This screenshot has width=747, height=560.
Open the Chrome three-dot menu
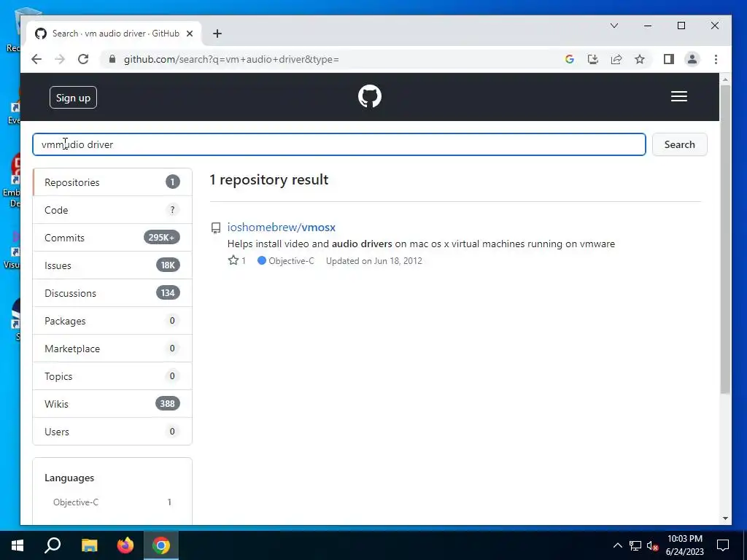(x=716, y=59)
